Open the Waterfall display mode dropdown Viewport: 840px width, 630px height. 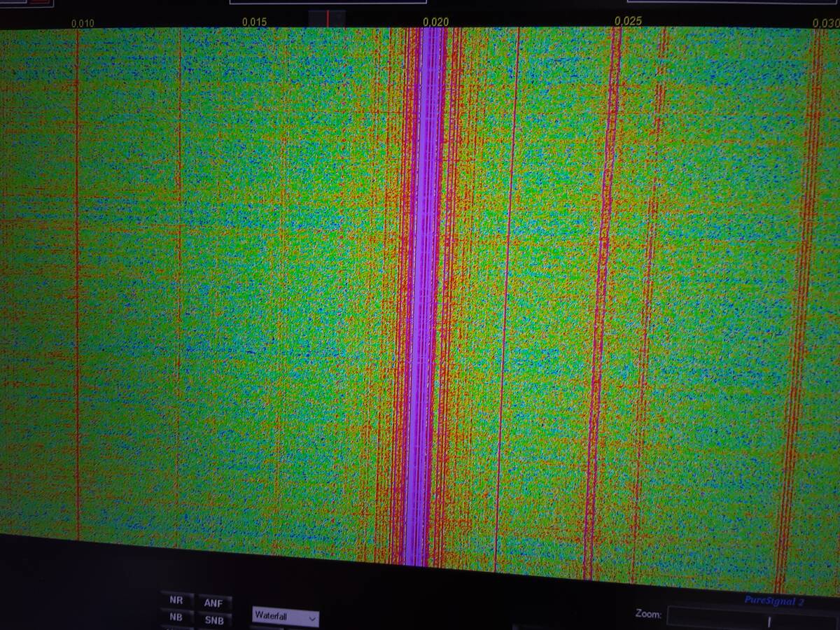tap(286, 617)
